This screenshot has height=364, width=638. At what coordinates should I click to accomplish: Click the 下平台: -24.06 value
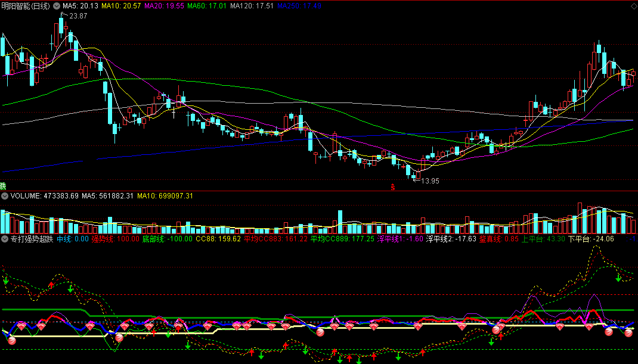[591, 239]
